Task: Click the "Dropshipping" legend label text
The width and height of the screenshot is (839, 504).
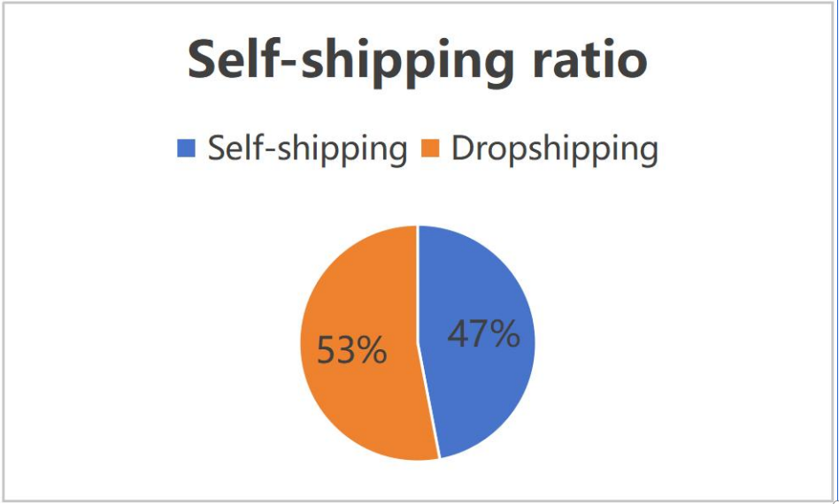Action: point(555,149)
